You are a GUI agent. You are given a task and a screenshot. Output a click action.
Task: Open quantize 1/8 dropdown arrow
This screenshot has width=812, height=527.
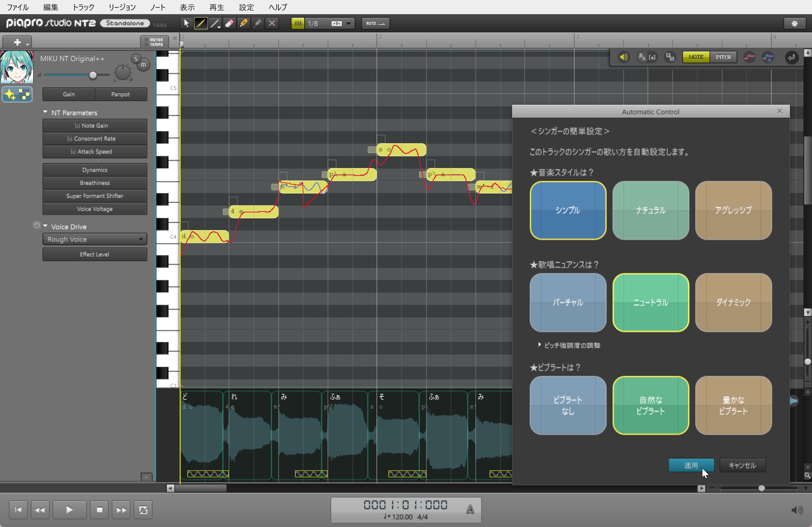click(348, 24)
